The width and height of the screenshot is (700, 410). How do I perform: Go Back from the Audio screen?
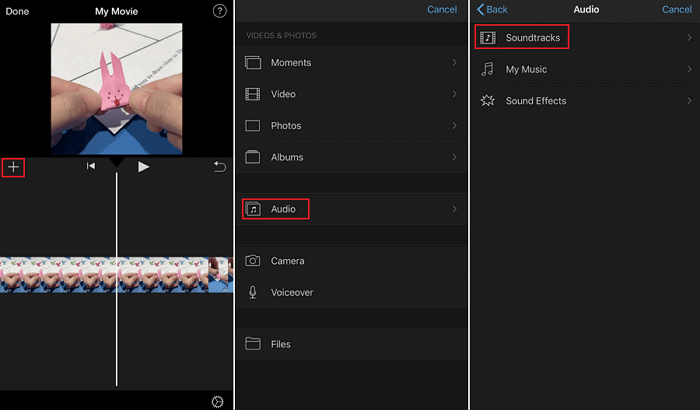[492, 9]
